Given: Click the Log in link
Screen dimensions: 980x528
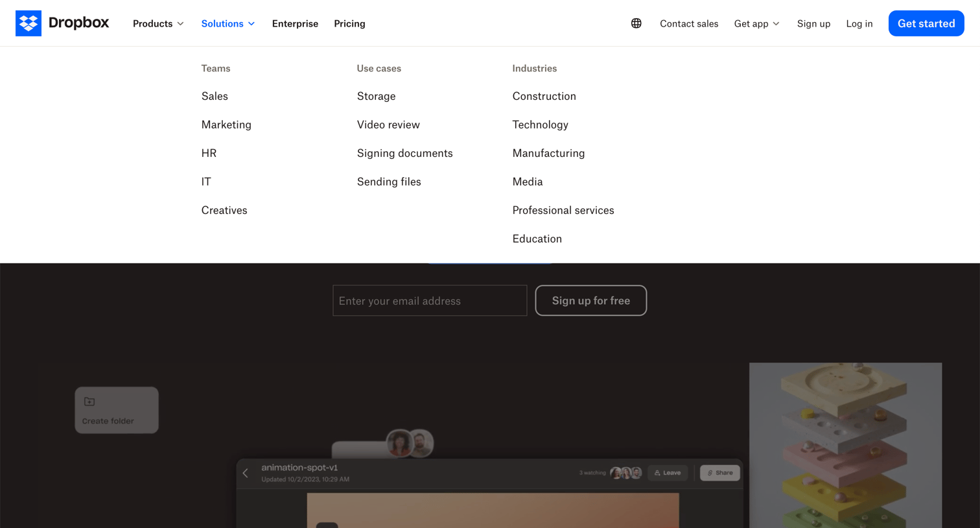Looking at the screenshot, I should click(859, 23).
